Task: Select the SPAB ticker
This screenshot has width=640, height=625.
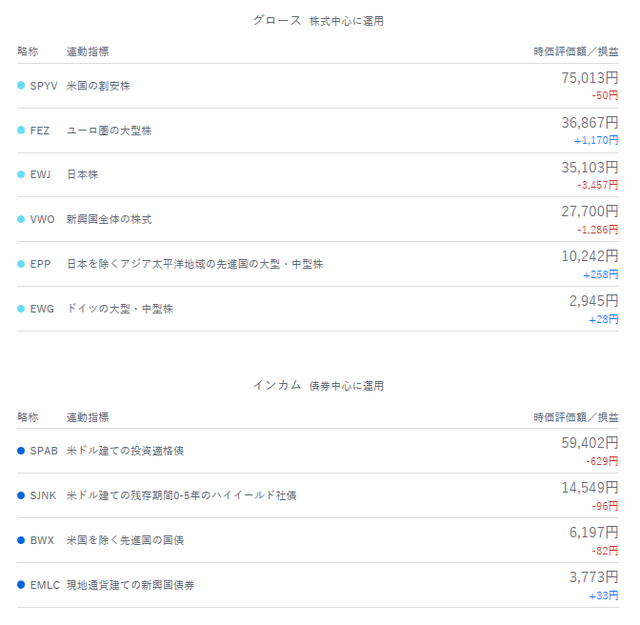Action: (44, 451)
